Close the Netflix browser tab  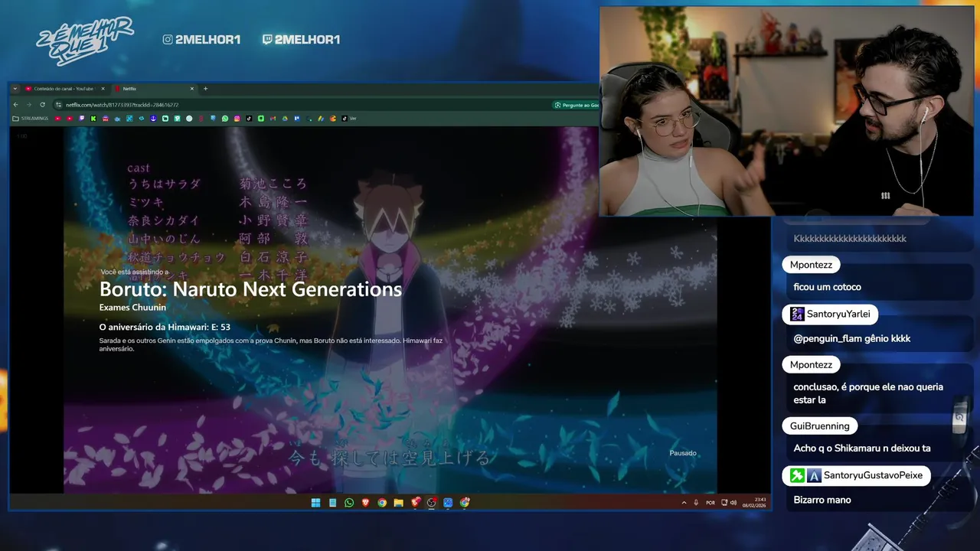pos(192,89)
